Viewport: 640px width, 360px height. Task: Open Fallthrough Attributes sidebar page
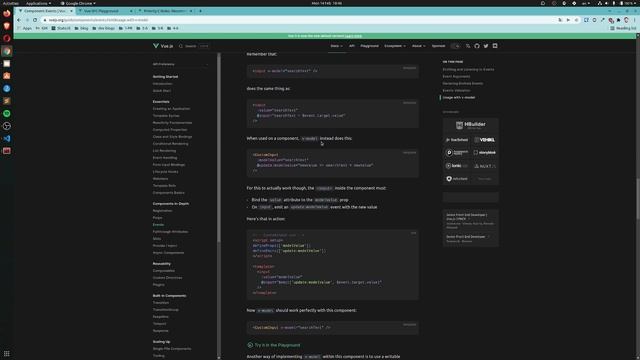(x=170, y=231)
